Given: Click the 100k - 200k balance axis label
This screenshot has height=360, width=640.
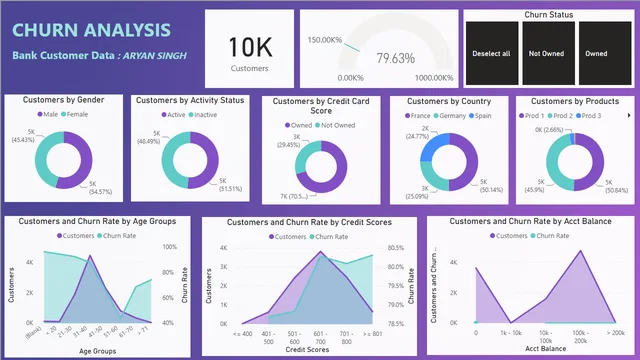Looking at the screenshot, I should [x=581, y=337].
